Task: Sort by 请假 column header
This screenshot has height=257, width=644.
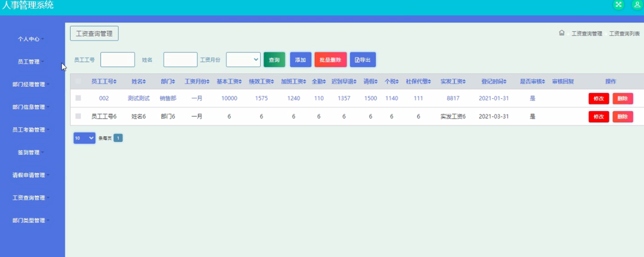Action: 370,82
